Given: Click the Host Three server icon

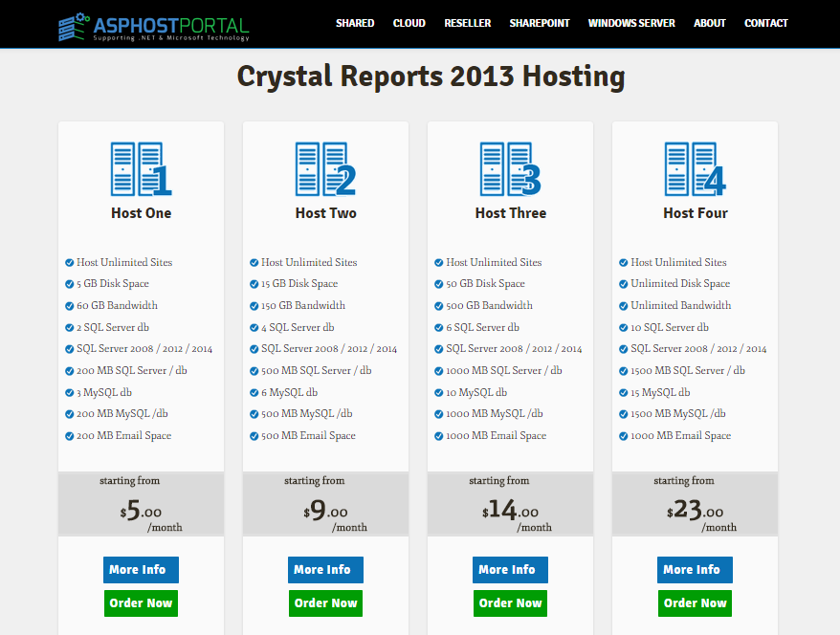Looking at the screenshot, I should 510,169.
